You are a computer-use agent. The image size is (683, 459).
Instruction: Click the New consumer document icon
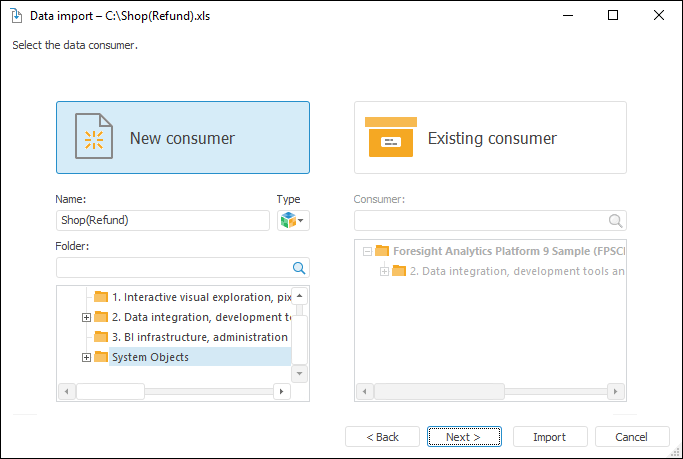pos(94,138)
